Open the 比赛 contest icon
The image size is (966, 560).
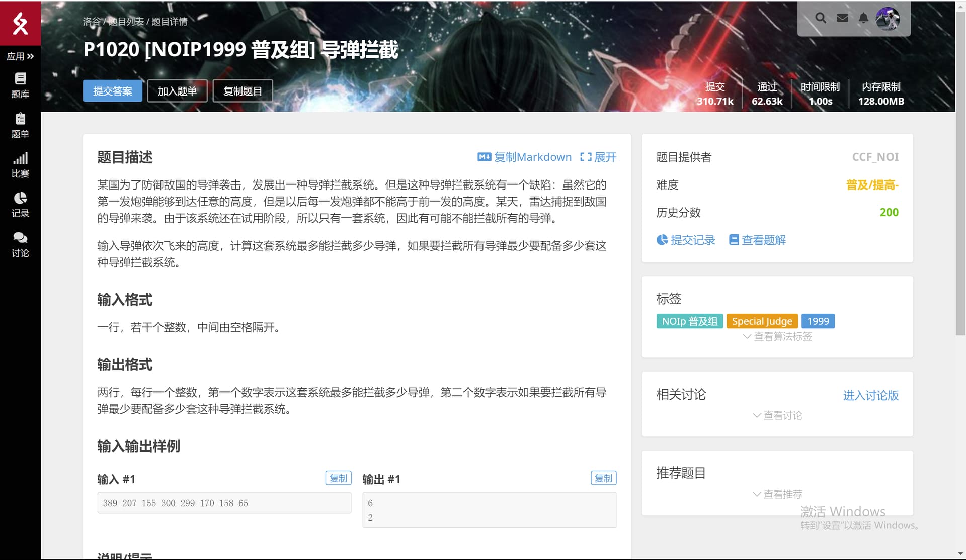tap(20, 158)
